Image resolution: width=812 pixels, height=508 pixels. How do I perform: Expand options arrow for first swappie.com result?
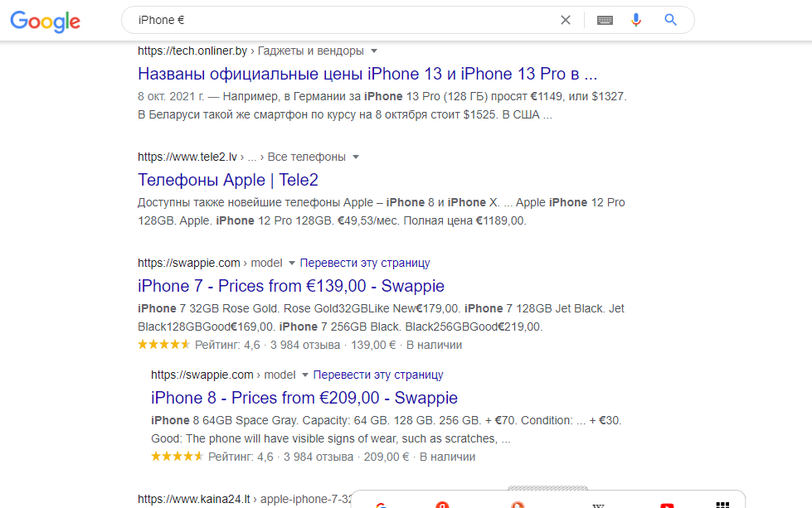coord(291,263)
